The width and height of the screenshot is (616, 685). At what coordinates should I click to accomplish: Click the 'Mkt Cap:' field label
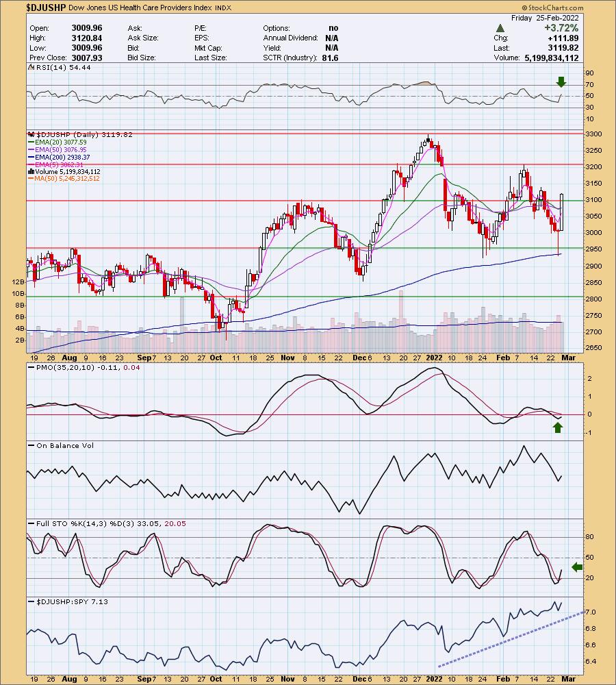[208, 48]
